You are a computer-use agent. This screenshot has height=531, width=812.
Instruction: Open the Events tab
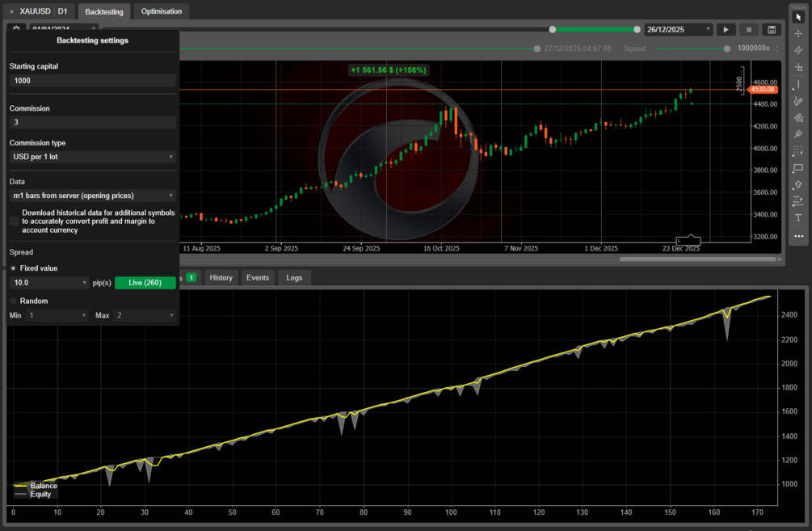[x=258, y=278]
